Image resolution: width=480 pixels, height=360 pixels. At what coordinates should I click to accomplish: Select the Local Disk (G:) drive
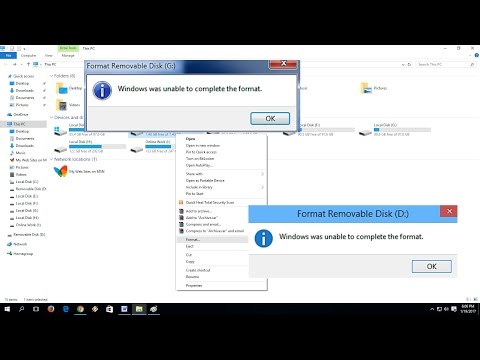(x=395, y=129)
